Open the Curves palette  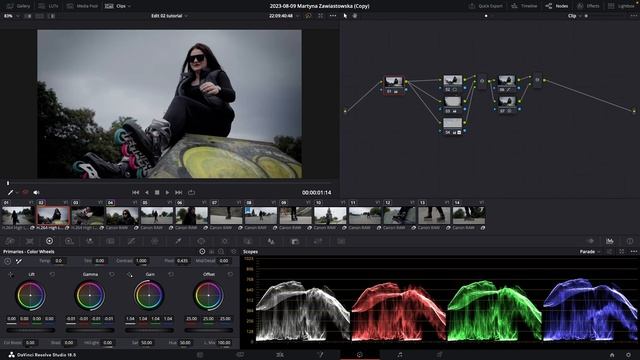click(131, 241)
